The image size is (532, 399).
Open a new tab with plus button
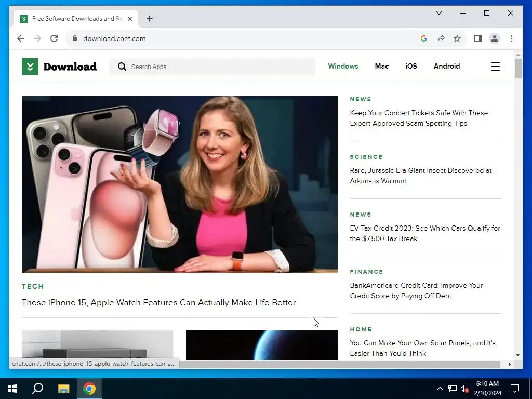tap(150, 19)
